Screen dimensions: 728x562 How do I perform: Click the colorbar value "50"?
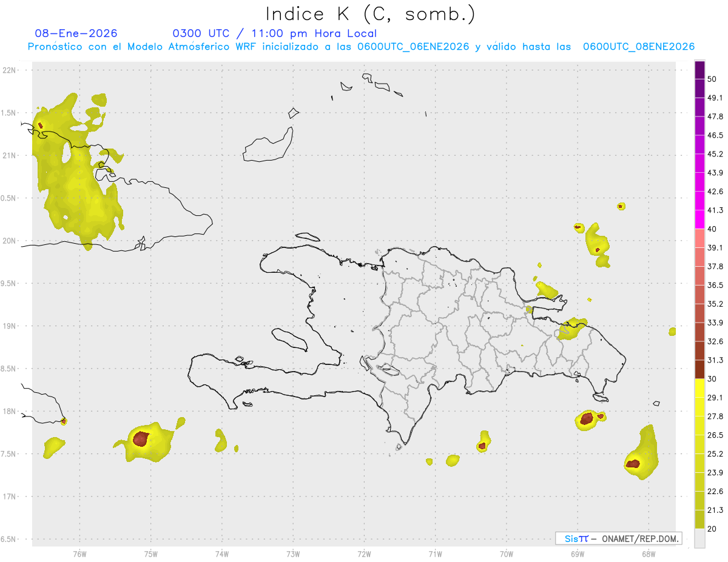tap(712, 79)
